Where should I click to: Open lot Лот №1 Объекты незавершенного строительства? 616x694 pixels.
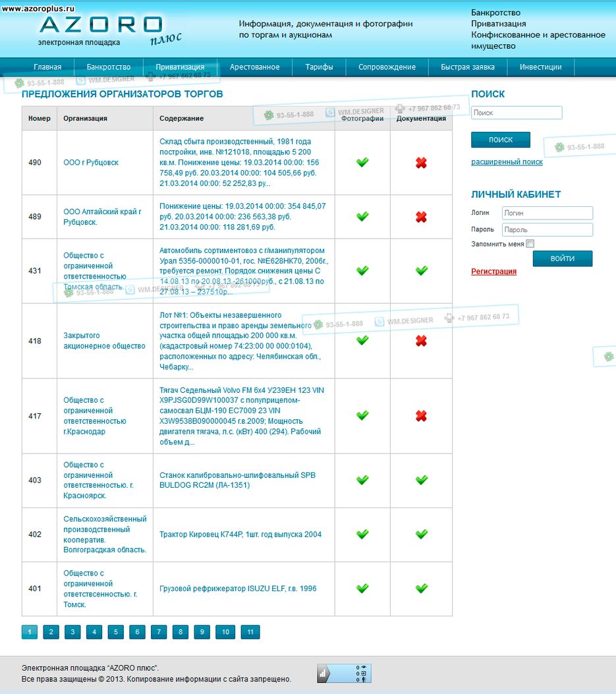[x=240, y=341]
